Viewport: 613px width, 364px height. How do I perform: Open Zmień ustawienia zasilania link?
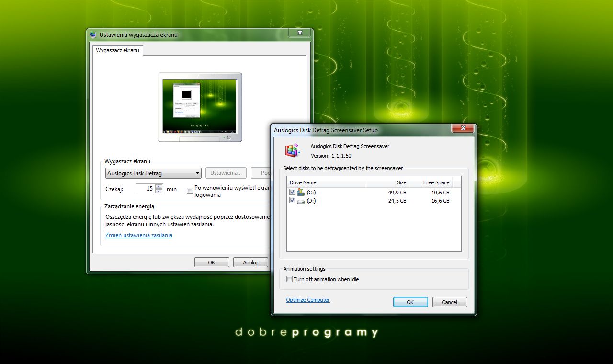pyautogui.click(x=139, y=235)
